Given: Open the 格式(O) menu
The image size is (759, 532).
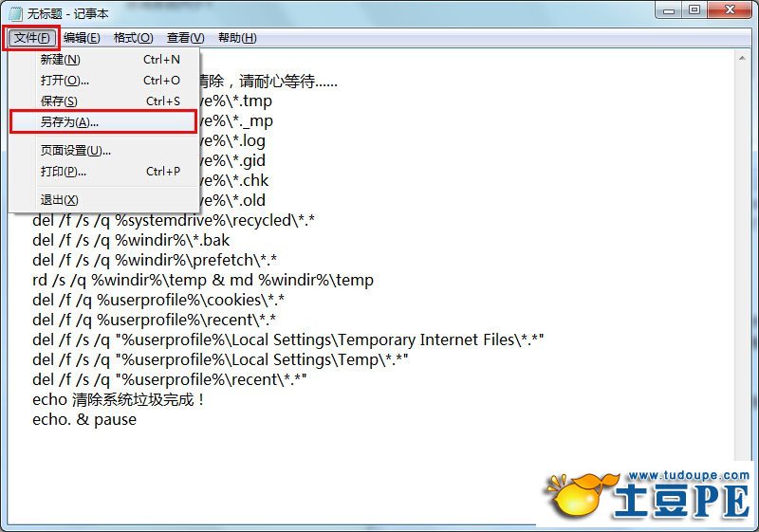Looking at the screenshot, I should tap(133, 38).
